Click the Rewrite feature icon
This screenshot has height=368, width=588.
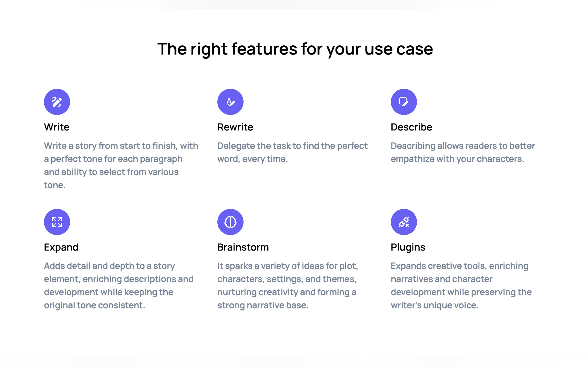(230, 102)
